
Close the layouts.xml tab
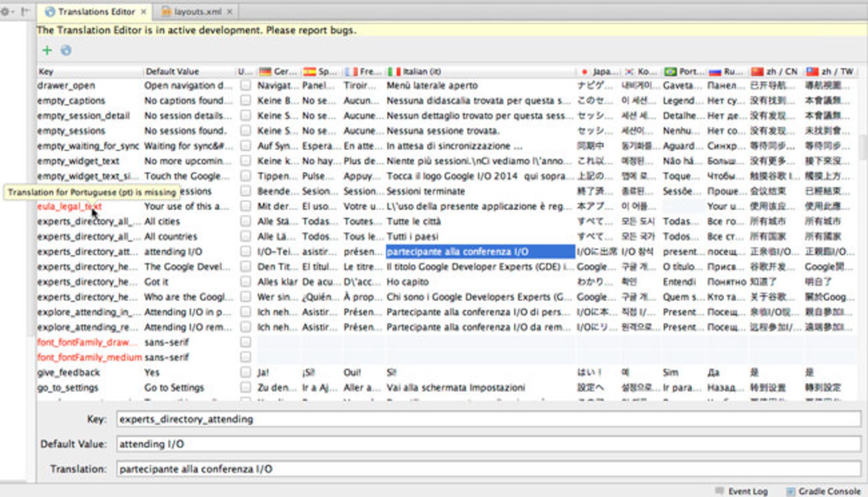(230, 12)
